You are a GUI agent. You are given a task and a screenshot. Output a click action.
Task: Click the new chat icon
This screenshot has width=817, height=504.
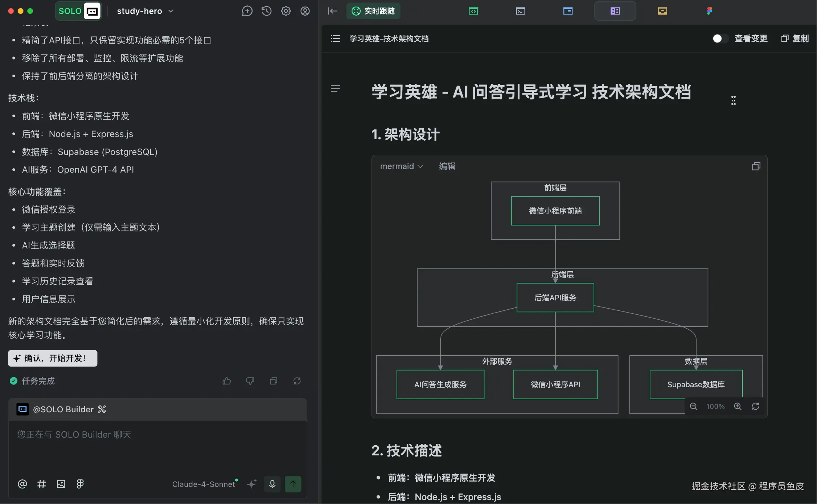coord(247,11)
